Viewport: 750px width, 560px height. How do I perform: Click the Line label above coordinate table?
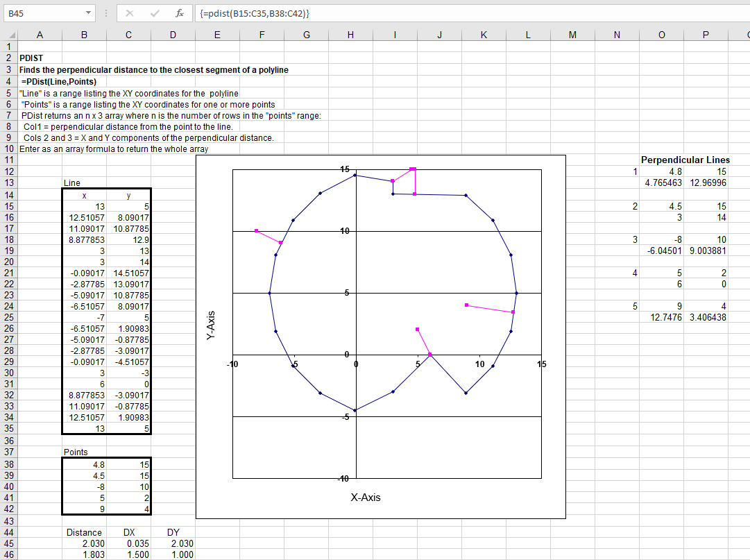pyautogui.click(x=72, y=183)
